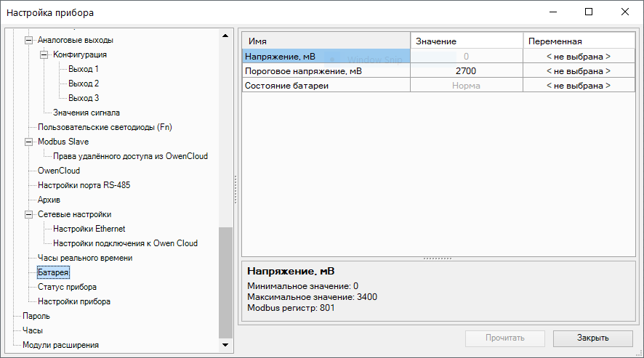The width and height of the screenshot is (644, 358).
Task: Open Значения сигнала tree item
Action: (86, 113)
